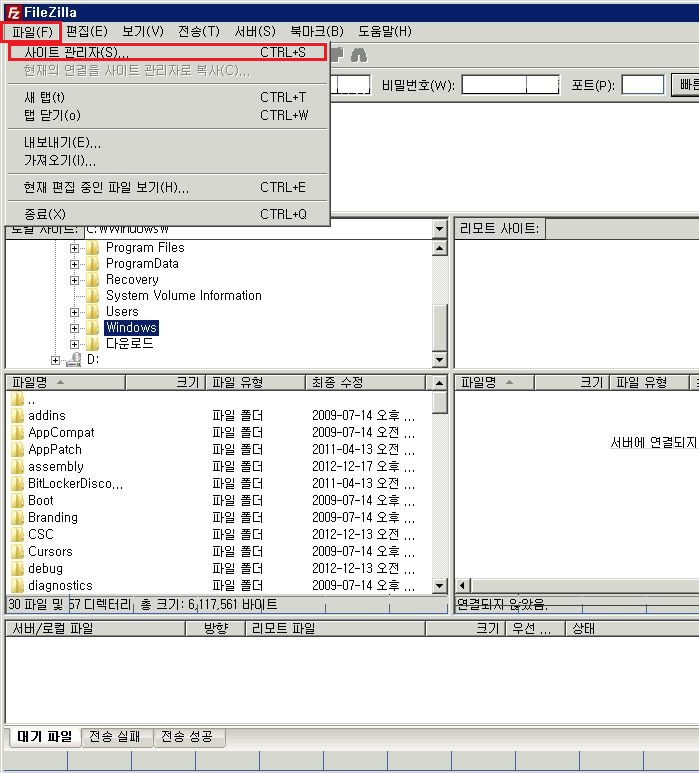Viewport: 699px width, 773px height.
Task: Sort local files by 파일명 column header
Action: pyautogui.click(x=60, y=382)
